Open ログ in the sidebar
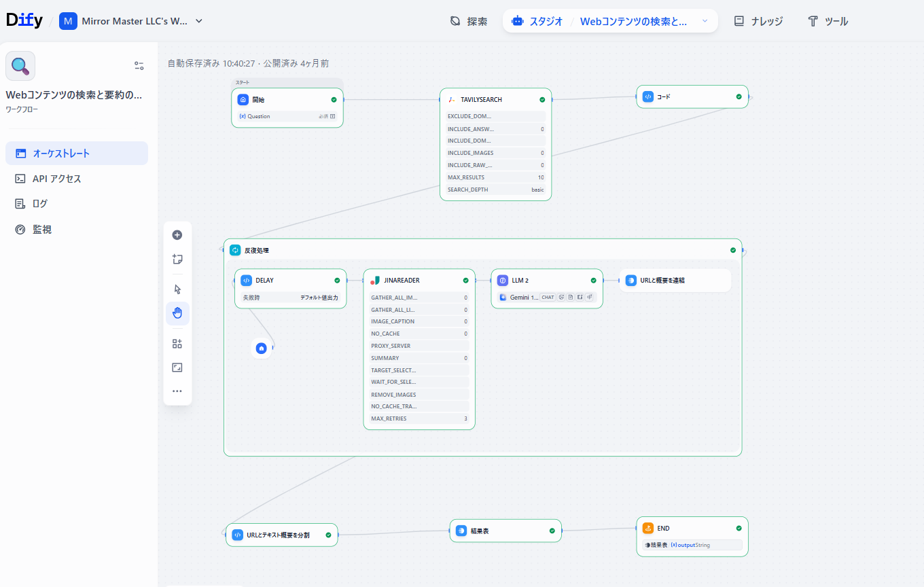The width and height of the screenshot is (924, 587). [x=40, y=204]
